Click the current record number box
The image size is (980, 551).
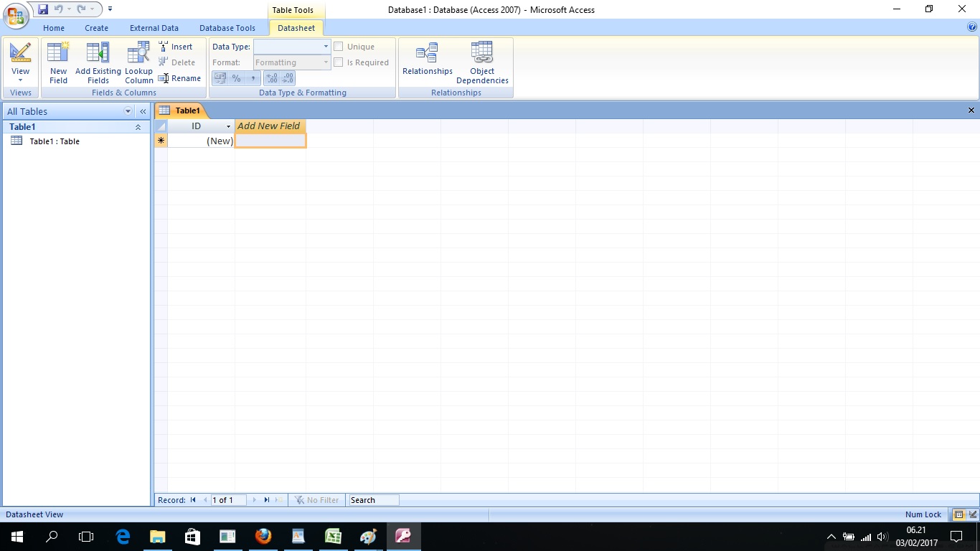[x=228, y=500]
